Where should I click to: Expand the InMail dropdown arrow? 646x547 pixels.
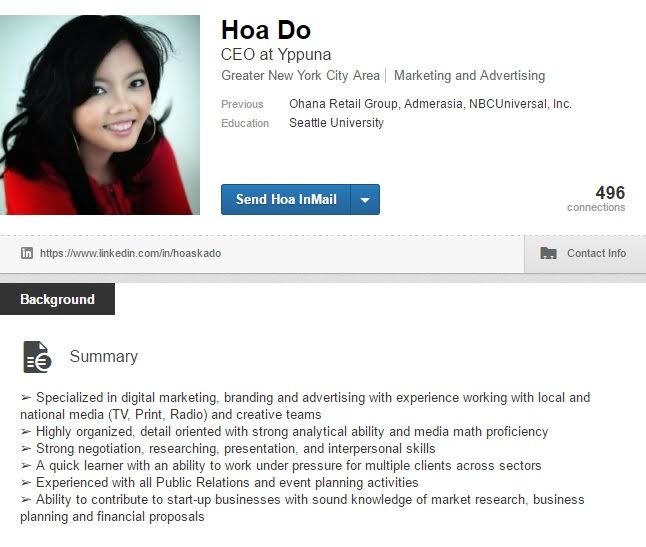click(365, 200)
